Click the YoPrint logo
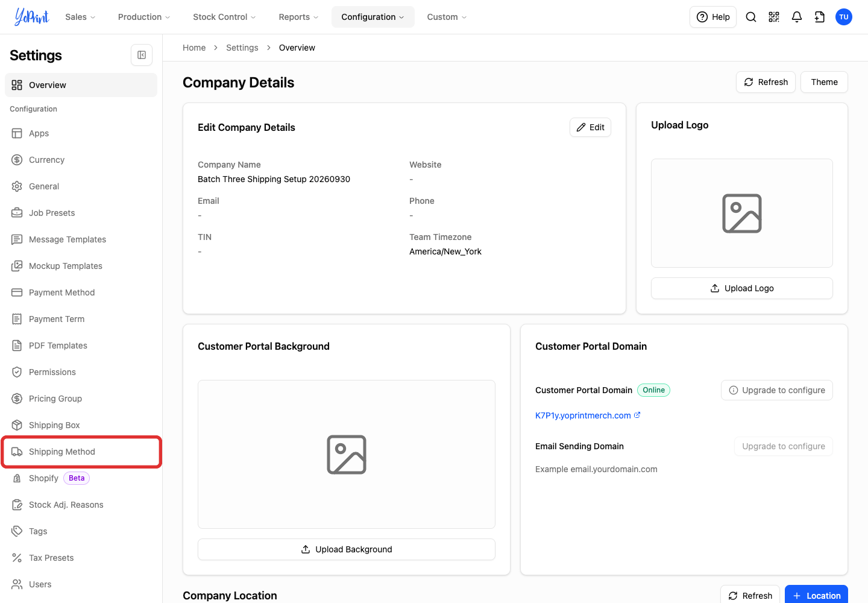Viewport: 868px width, 603px height. pyautogui.click(x=32, y=17)
